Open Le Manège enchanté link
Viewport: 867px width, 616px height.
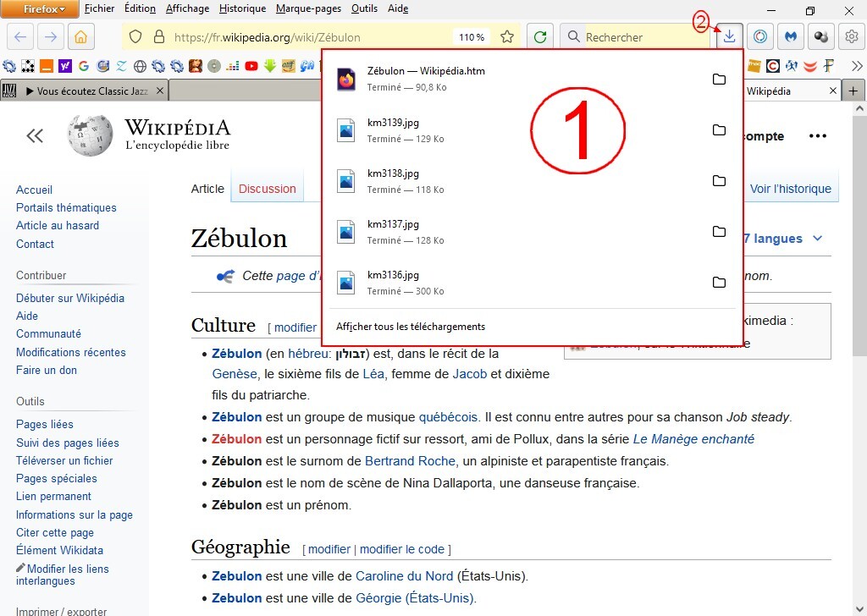click(x=693, y=439)
